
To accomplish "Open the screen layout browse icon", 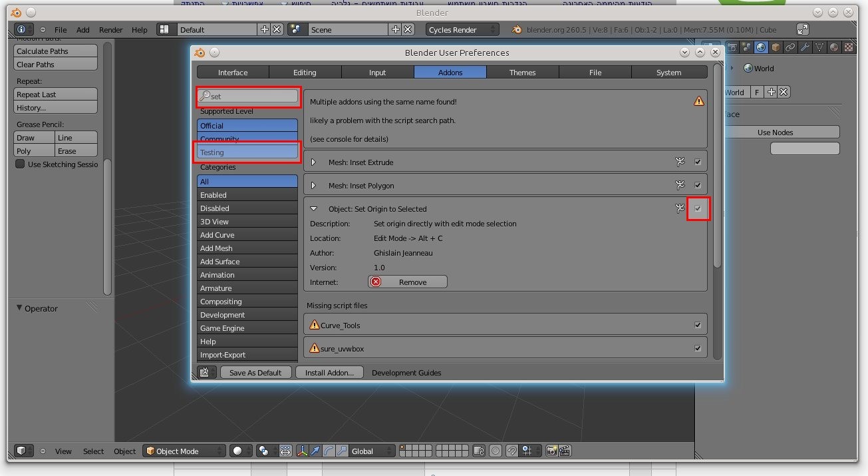I will [167, 29].
